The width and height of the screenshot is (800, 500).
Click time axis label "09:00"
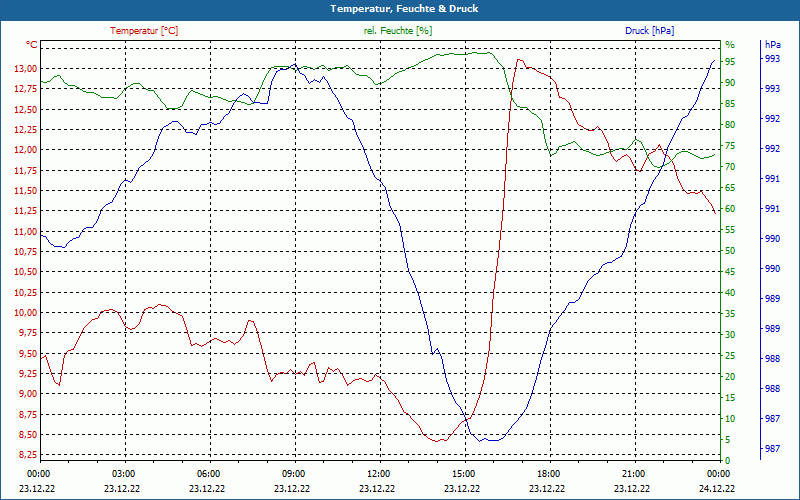pyautogui.click(x=293, y=473)
